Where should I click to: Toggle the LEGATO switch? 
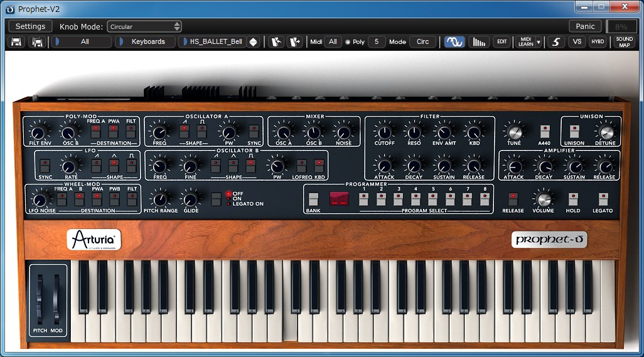tap(603, 200)
